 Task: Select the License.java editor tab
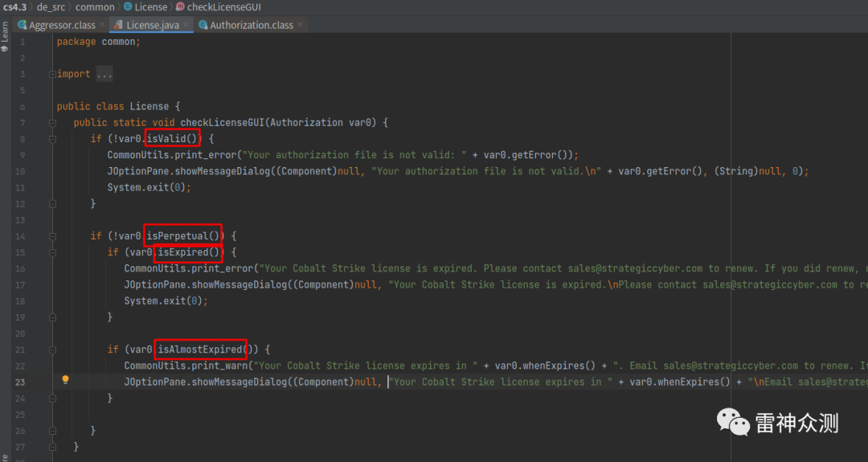(x=152, y=25)
